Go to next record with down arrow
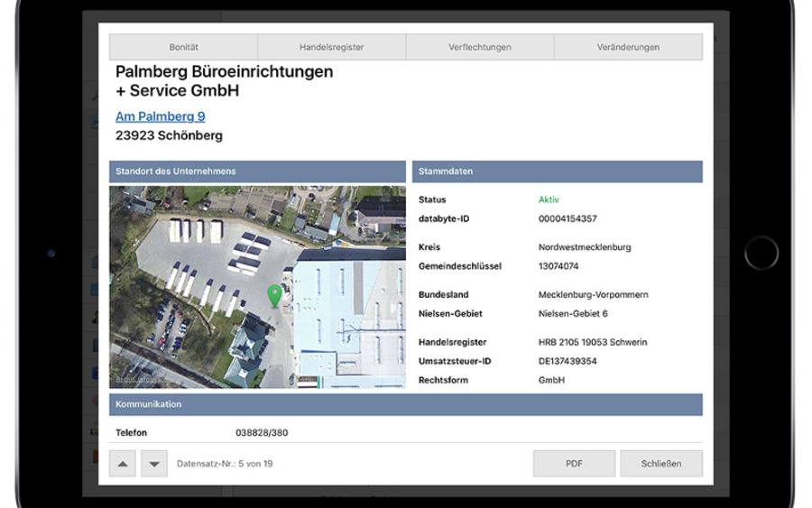Screen dimensions: 812x508 (x=154, y=464)
